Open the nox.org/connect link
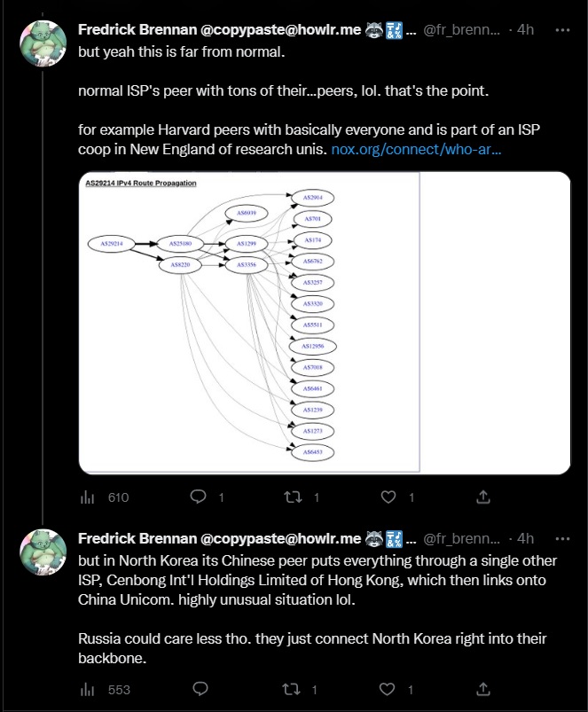Screen dimensions: 588x712 pyautogui.click(x=416, y=150)
